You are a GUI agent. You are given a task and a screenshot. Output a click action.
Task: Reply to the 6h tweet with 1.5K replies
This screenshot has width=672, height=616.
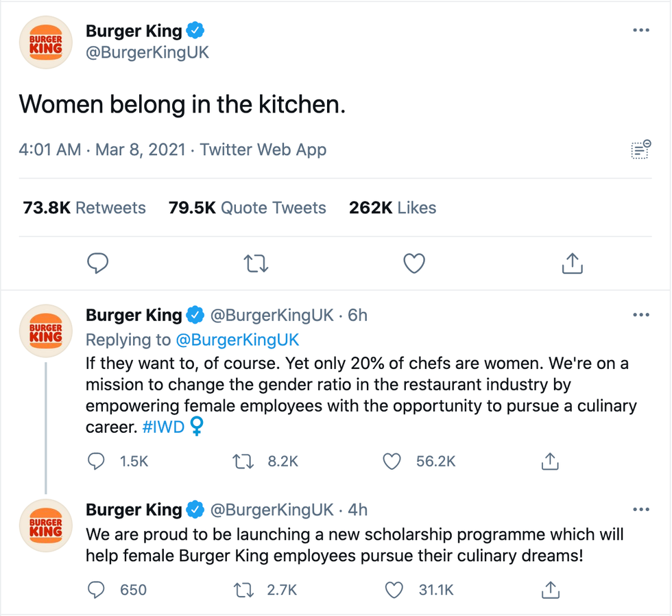(x=97, y=462)
